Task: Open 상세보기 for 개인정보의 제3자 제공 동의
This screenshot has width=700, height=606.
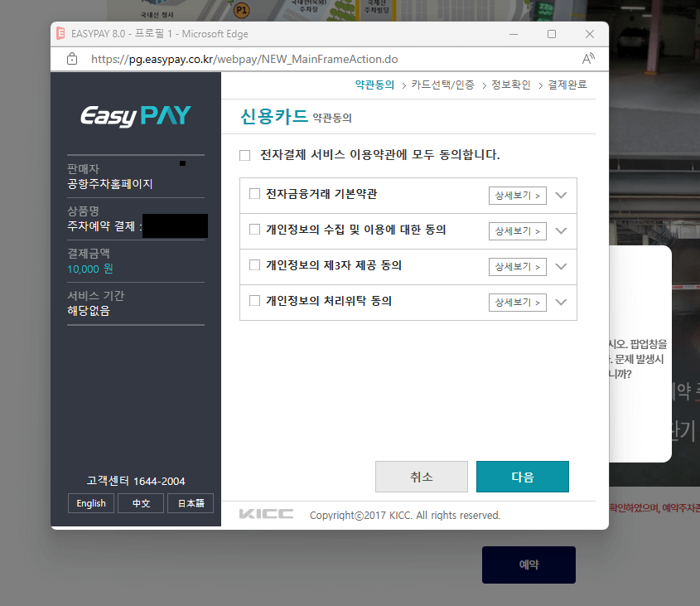Action: pyautogui.click(x=518, y=267)
